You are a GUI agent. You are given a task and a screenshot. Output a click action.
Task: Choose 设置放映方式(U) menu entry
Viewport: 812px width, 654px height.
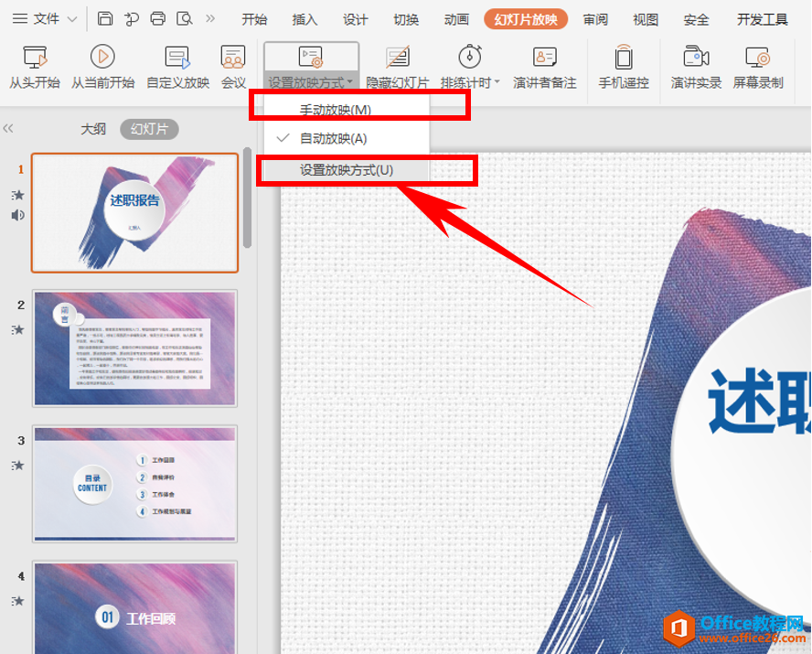347,170
